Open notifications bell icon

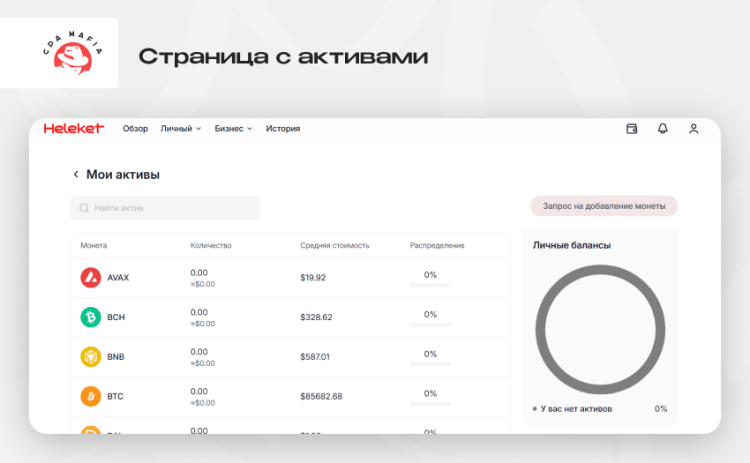(662, 129)
